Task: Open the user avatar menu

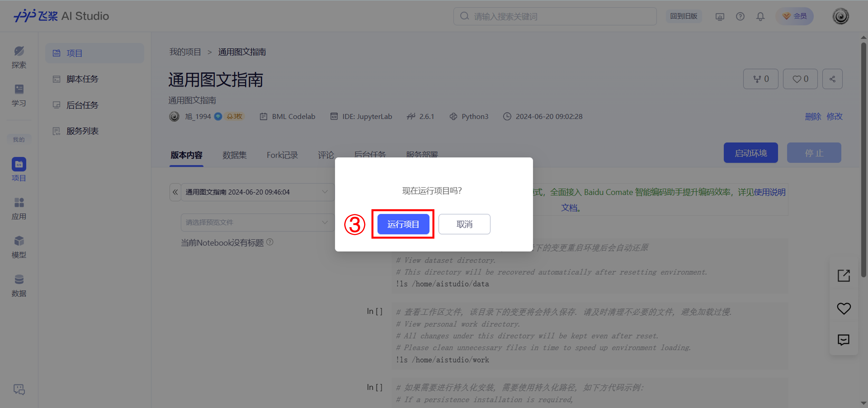Action: (x=840, y=16)
